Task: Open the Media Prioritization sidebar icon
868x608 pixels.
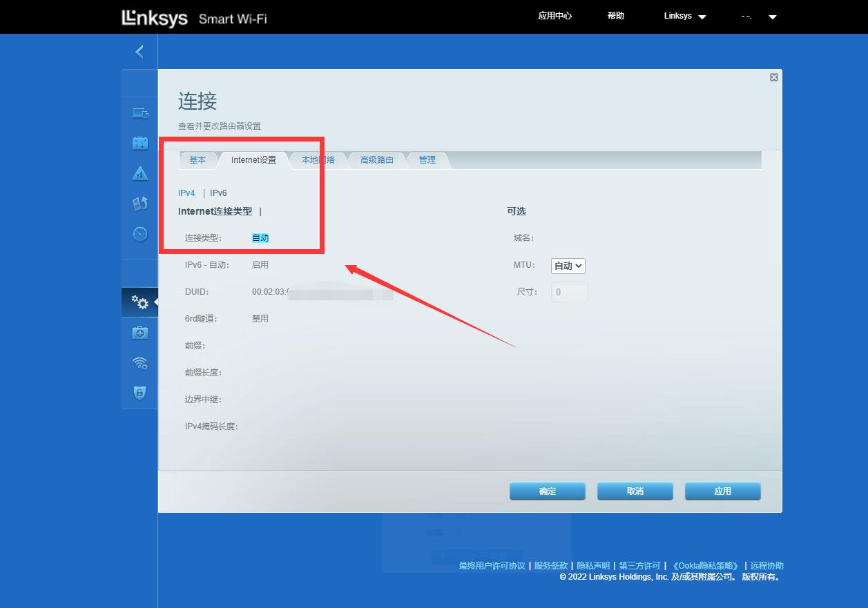Action: (139, 204)
